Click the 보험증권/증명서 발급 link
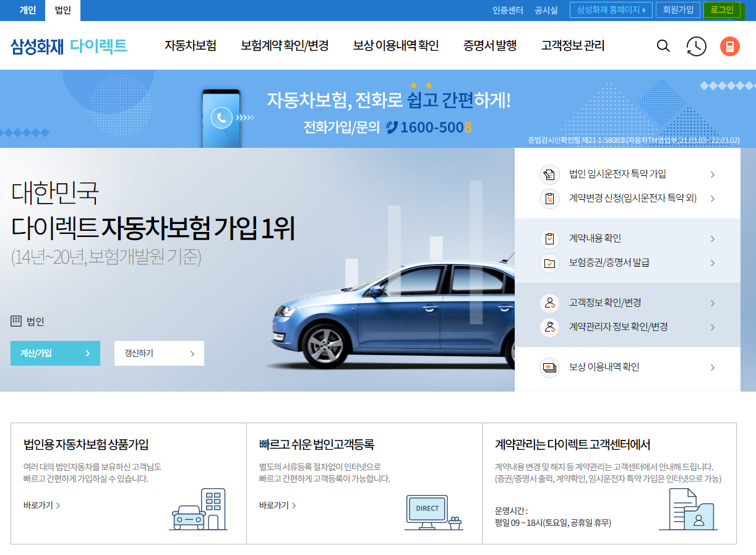756x555 pixels. pyautogui.click(x=609, y=263)
